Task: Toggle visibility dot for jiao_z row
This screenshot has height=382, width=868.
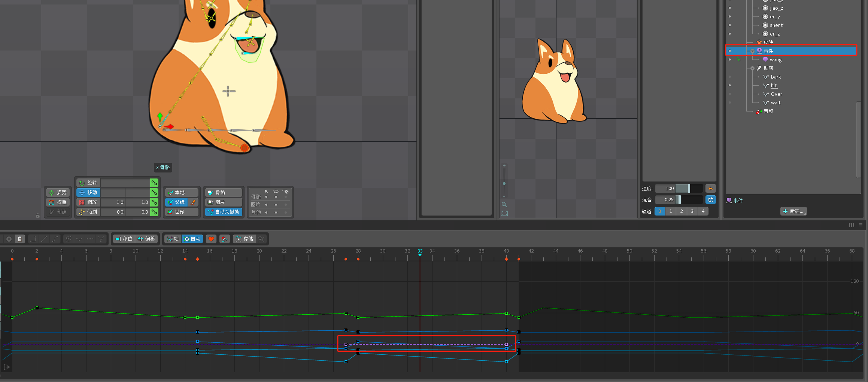Action: point(730,8)
